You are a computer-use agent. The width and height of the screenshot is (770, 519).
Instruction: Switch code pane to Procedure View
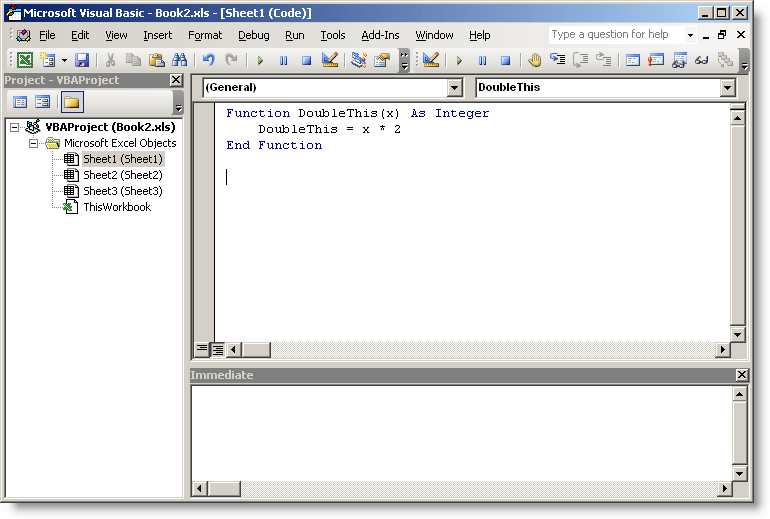pos(202,349)
